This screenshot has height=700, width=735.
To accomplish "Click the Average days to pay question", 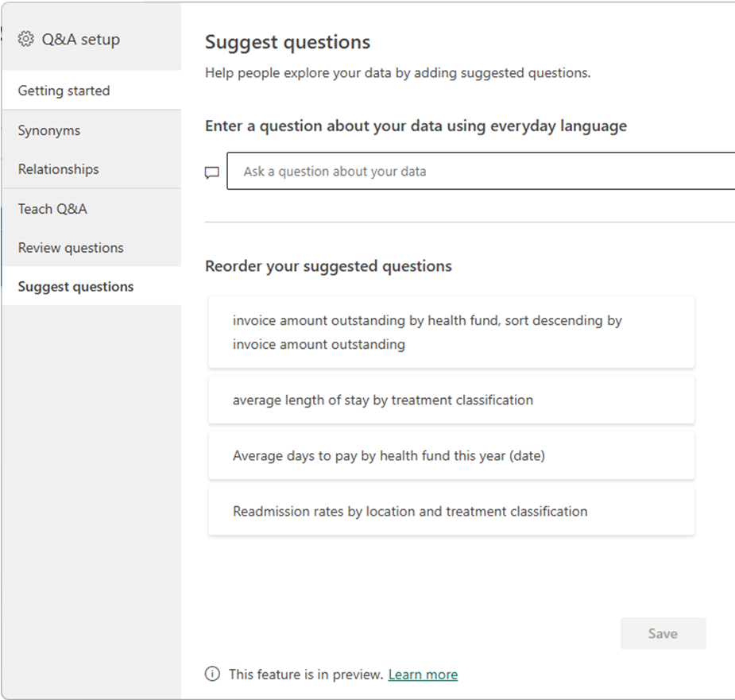I will (x=451, y=456).
